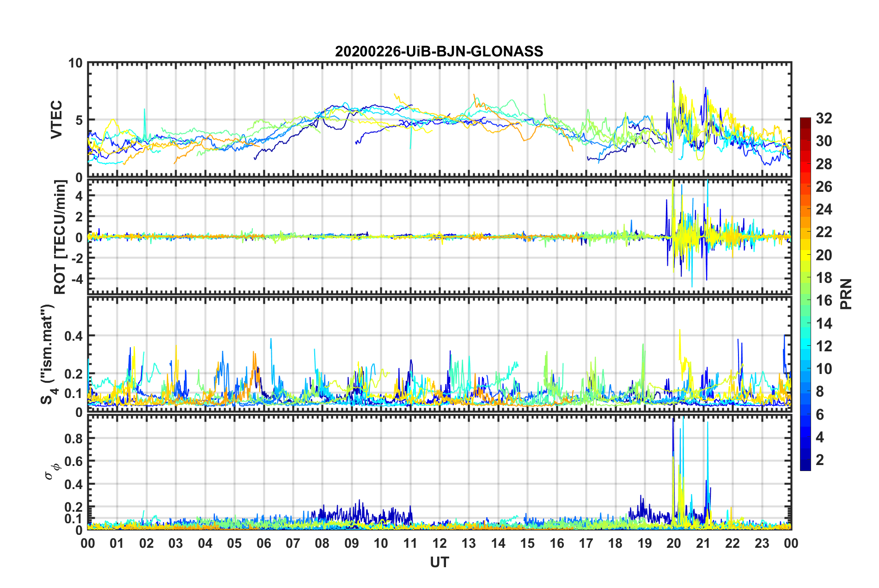The height and width of the screenshot is (588, 879).
Task: Click sigma-phi axis tick label "0.8"
Action: pyautogui.click(x=73, y=438)
